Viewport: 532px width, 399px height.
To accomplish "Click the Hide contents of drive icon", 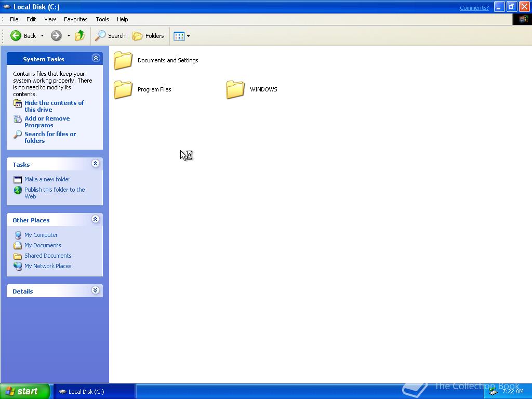I will 18,103.
